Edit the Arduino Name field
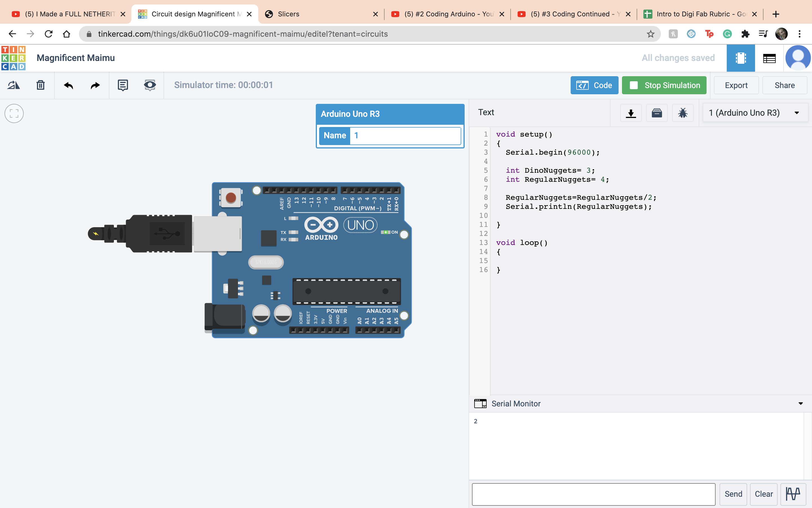 pos(405,135)
